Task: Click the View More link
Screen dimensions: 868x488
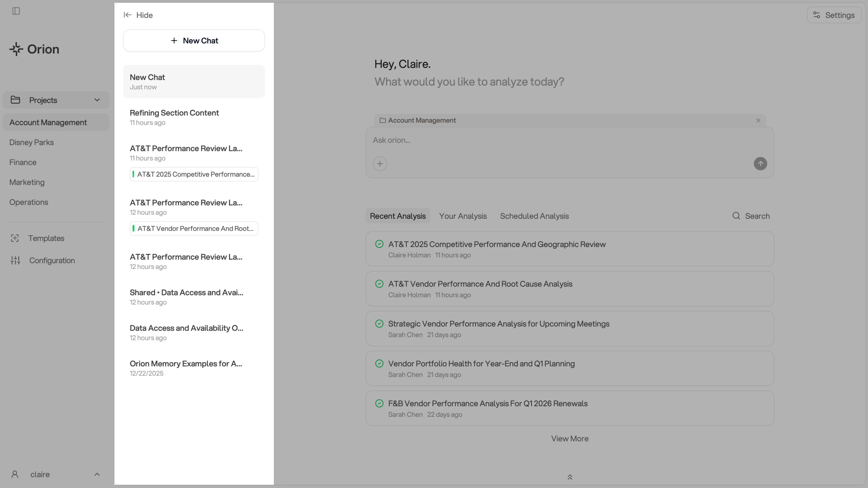Action: 569,438
